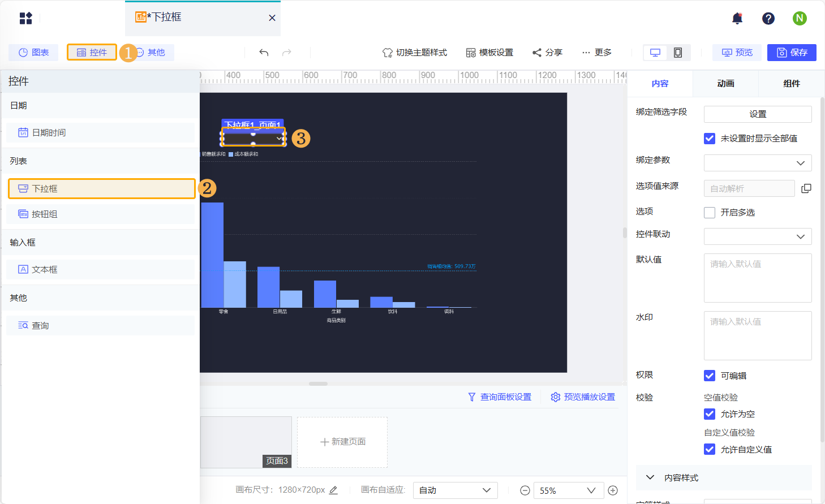Edit canvas size pencil icon
This screenshot has width=825, height=504.
click(x=333, y=490)
